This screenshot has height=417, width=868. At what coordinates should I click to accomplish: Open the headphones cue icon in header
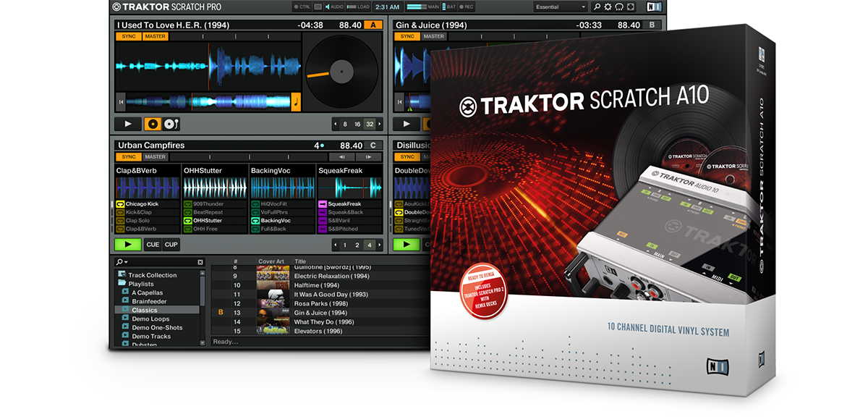point(619,7)
